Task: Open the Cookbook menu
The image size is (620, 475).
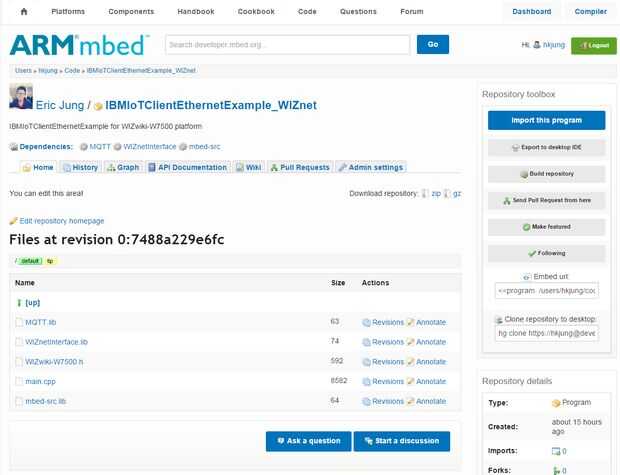Action: (256, 11)
